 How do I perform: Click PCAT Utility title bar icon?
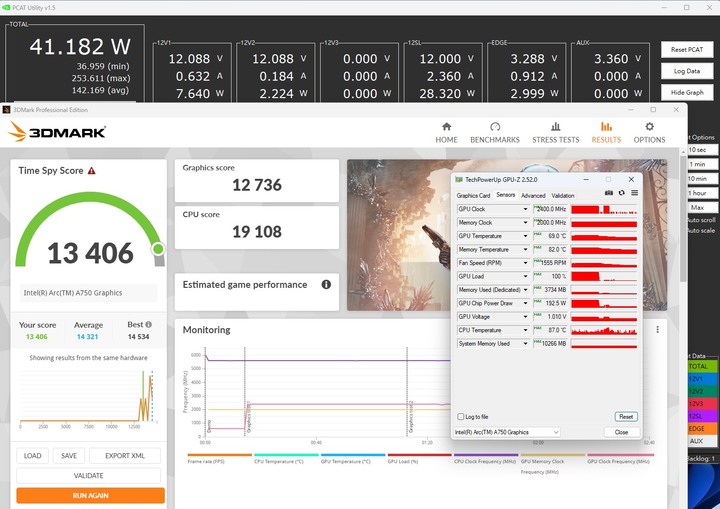point(6,7)
